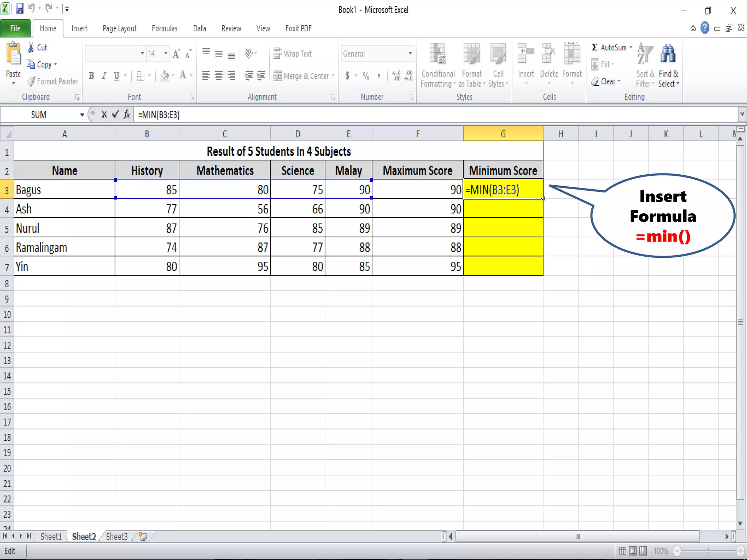The height and width of the screenshot is (560, 747).
Task: Expand the Name Box dropdown arrow
Action: 82,115
